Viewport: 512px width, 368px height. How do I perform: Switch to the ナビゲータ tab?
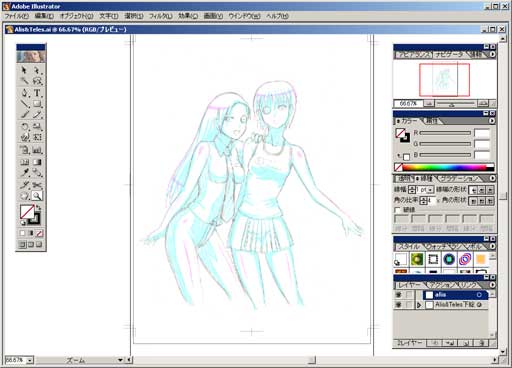(449, 55)
